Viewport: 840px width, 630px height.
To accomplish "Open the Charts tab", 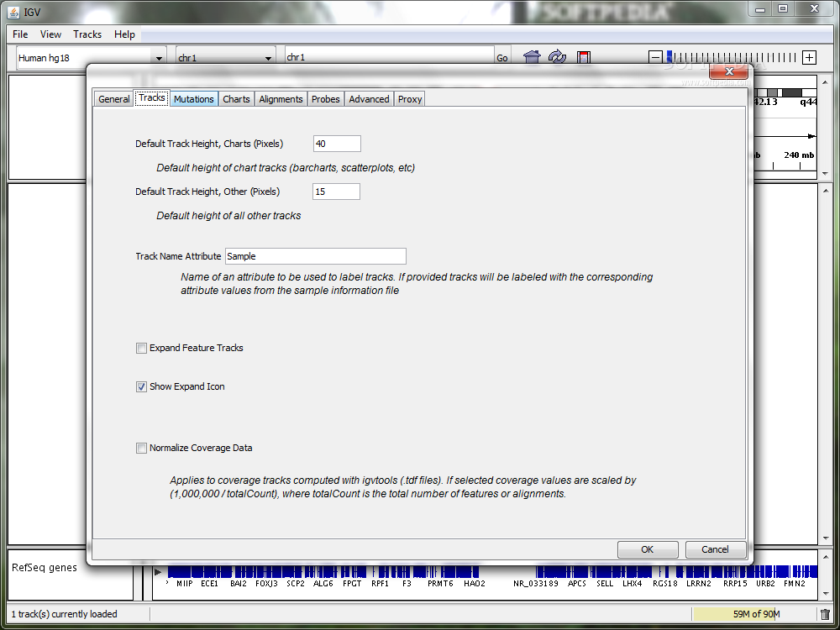I will click(236, 99).
